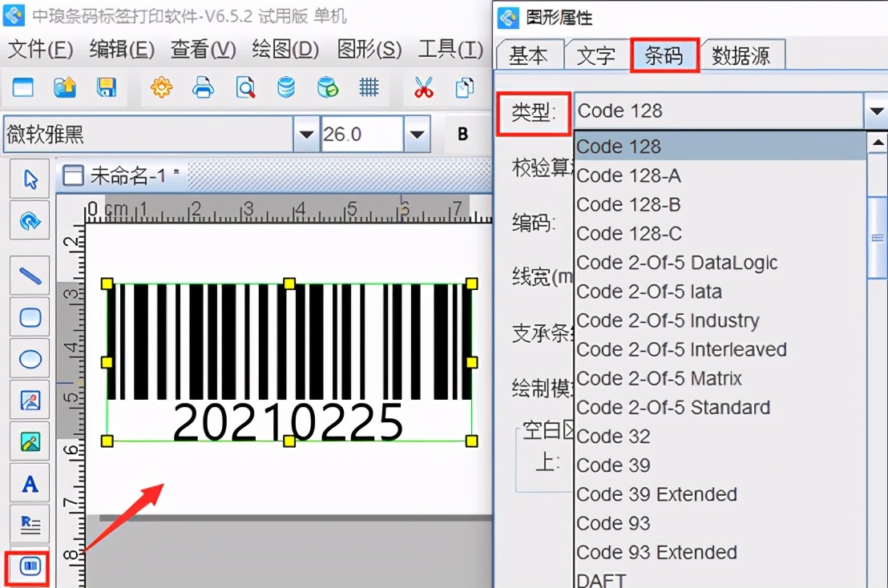Viewport: 888px width, 588px height.
Task: Select the Rounded Rectangle tool
Action: click(x=29, y=317)
